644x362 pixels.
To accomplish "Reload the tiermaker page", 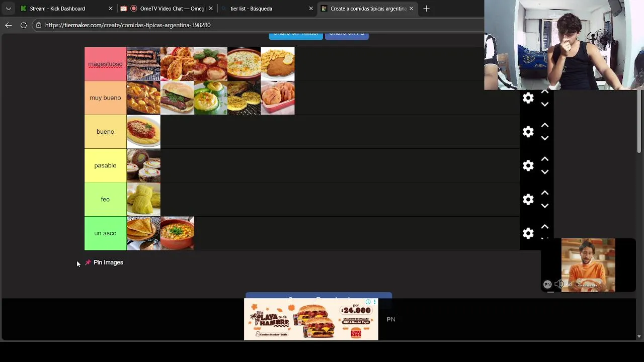I will click(24, 25).
